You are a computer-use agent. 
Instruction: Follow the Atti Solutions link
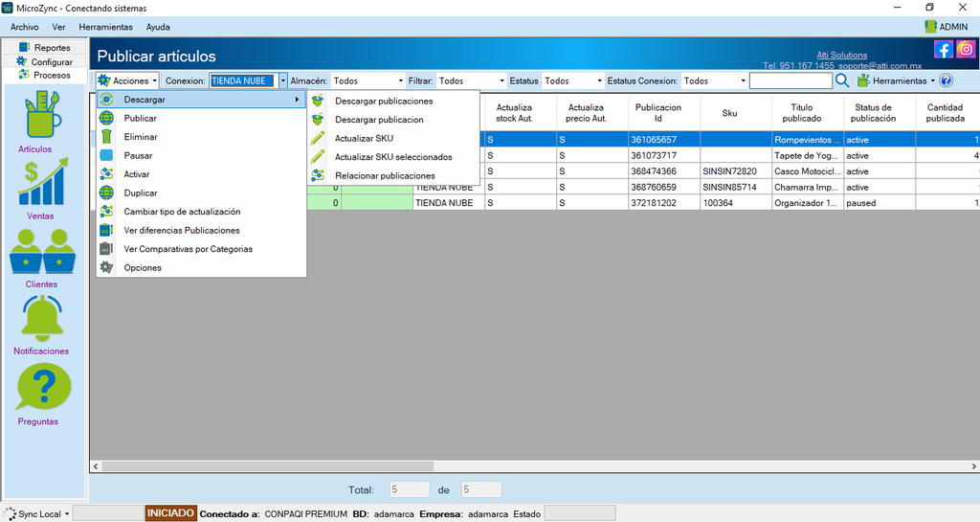(x=842, y=55)
